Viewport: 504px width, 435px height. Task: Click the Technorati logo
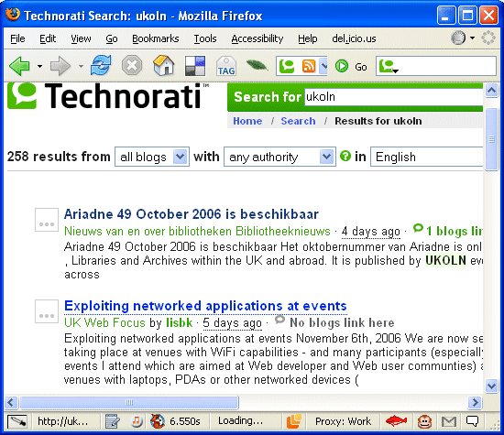(108, 95)
